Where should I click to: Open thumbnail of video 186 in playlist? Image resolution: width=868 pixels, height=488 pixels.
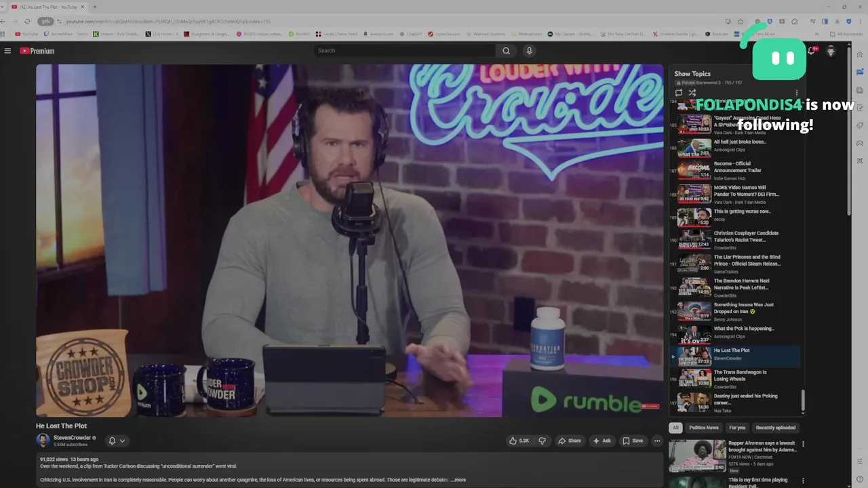pos(694,148)
